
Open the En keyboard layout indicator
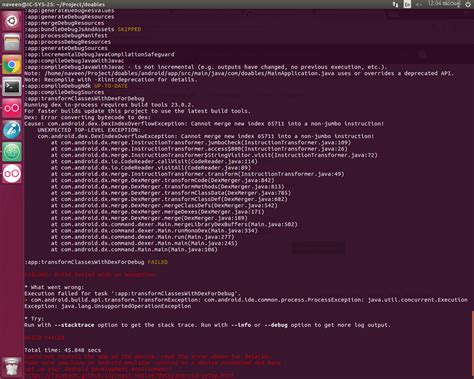click(407, 4)
